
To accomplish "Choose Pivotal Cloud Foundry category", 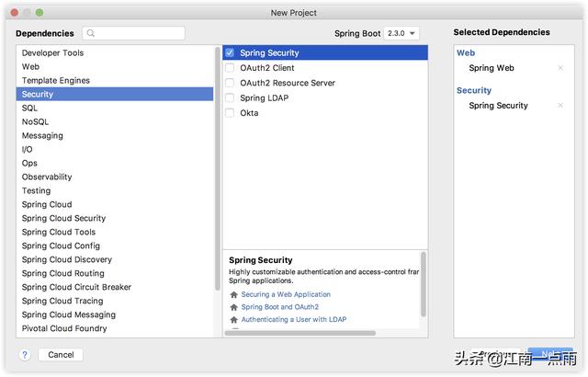I will tap(115, 328).
